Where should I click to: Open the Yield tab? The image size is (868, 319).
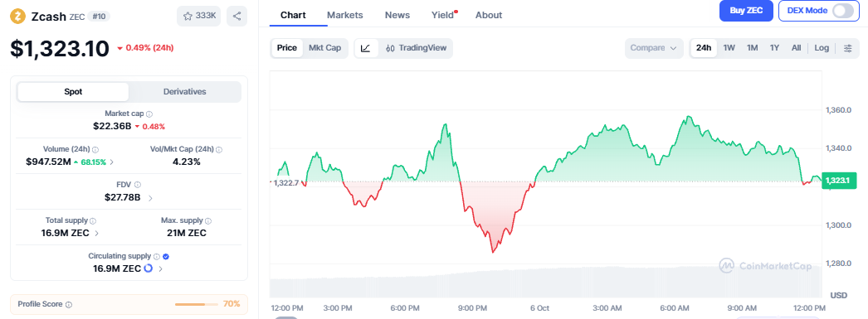click(443, 15)
